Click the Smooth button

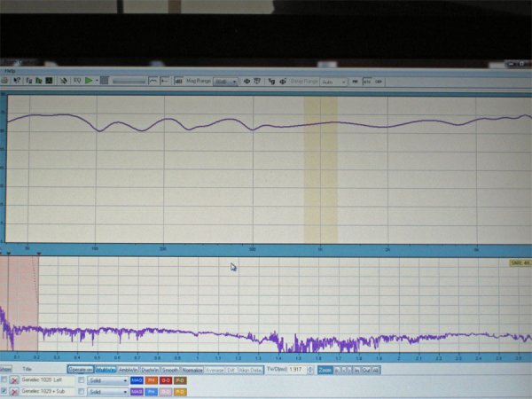170,369
